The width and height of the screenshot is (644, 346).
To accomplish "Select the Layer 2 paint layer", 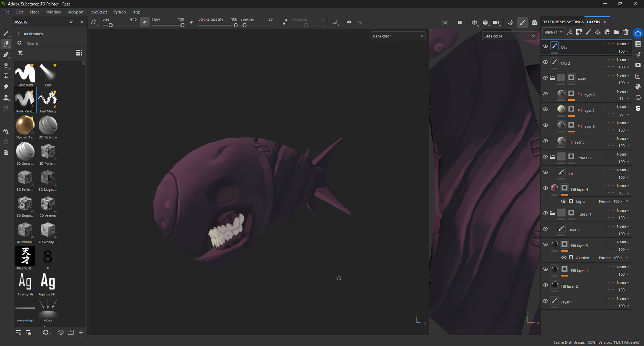I will (x=573, y=230).
